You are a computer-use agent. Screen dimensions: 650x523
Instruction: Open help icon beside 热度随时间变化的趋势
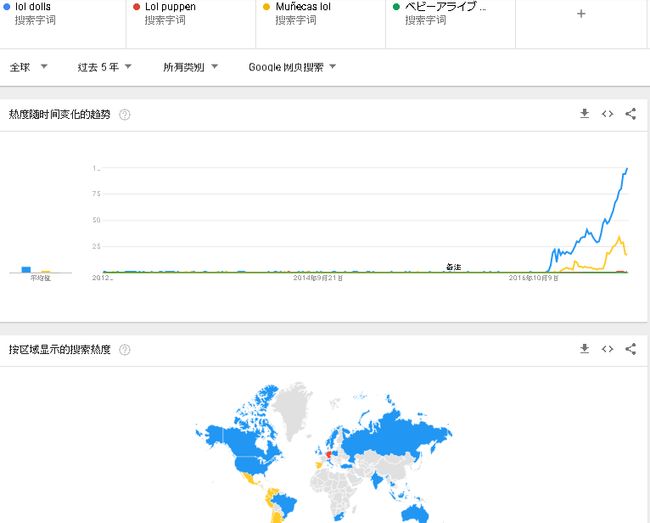(x=124, y=114)
